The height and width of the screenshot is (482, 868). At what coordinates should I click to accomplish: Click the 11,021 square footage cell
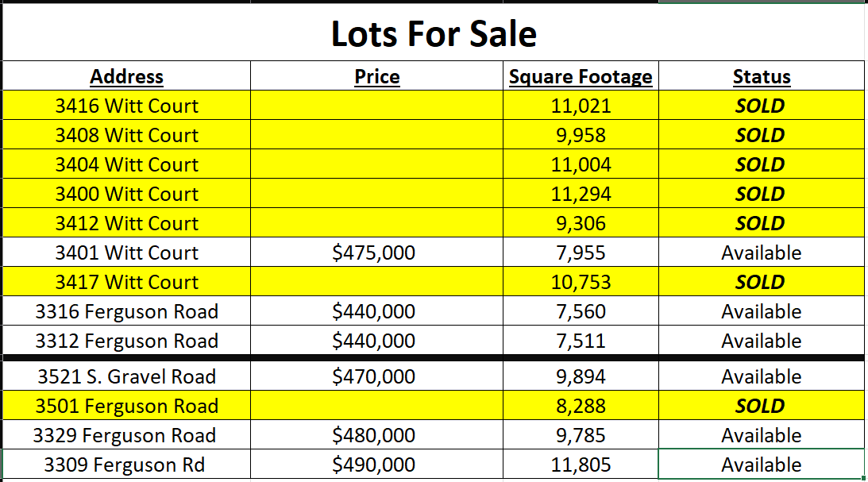tap(581, 105)
